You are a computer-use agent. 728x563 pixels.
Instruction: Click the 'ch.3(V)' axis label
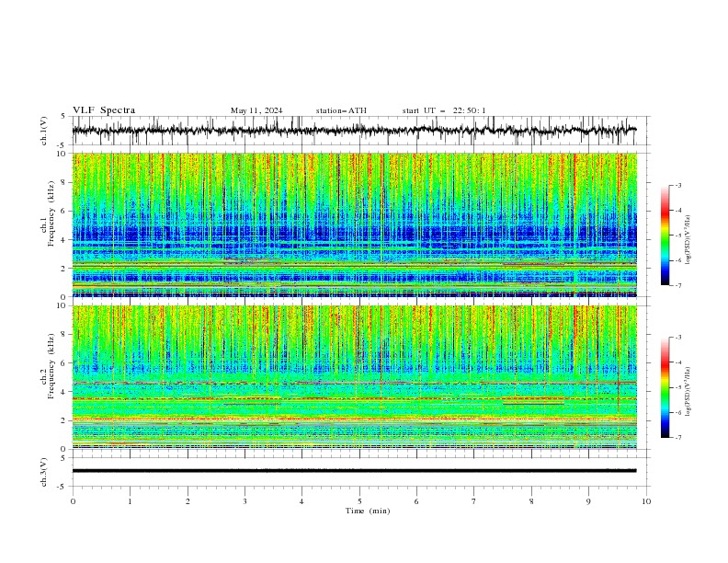coord(44,472)
